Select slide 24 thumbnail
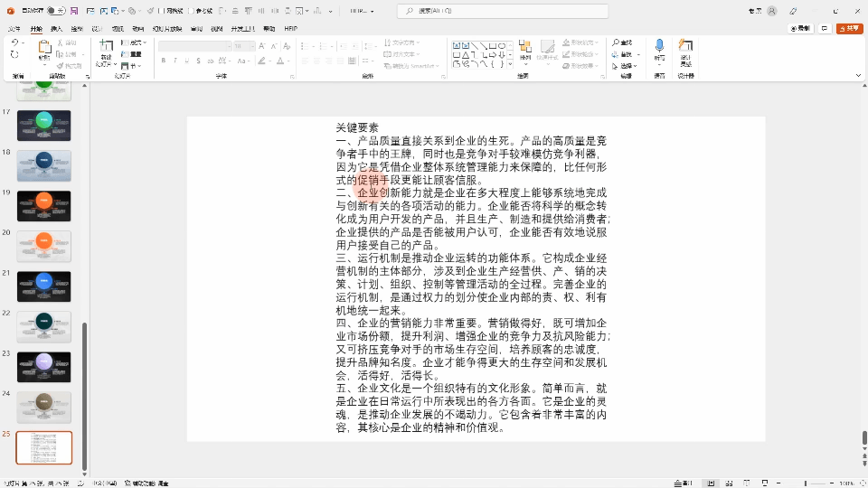Viewport: 868px width, 488px height. [x=43, y=408]
